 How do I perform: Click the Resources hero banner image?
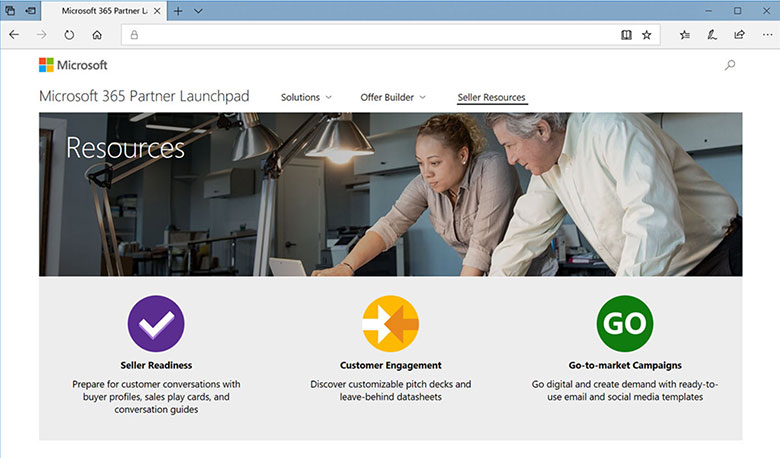click(x=390, y=194)
